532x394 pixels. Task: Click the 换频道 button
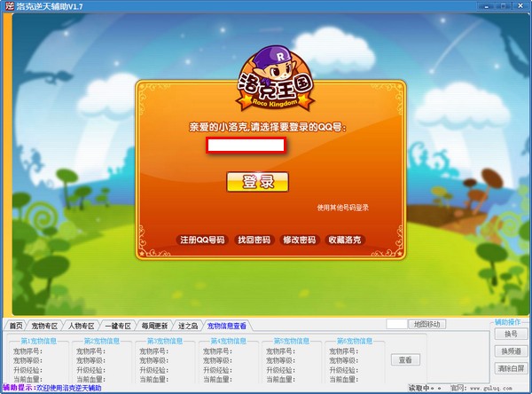click(x=511, y=351)
